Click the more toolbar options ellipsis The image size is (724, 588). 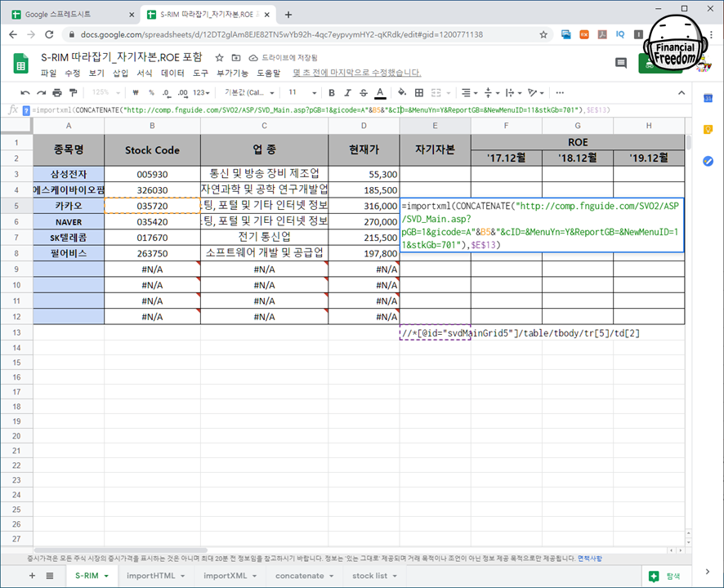coord(560,93)
